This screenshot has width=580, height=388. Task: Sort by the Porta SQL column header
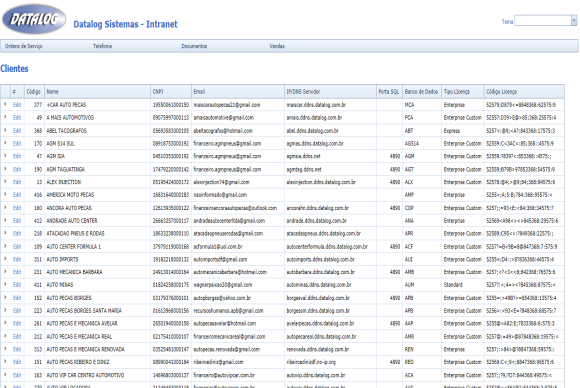click(389, 92)
